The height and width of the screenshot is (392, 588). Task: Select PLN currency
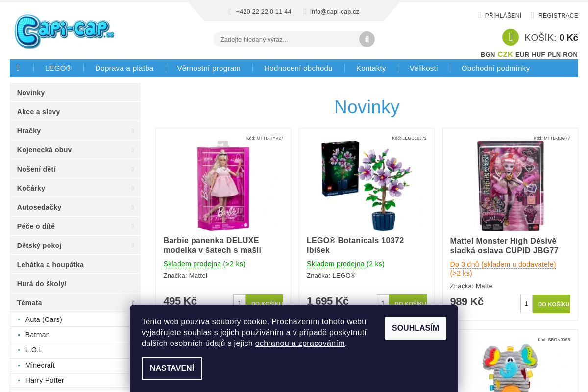(554, 55)
